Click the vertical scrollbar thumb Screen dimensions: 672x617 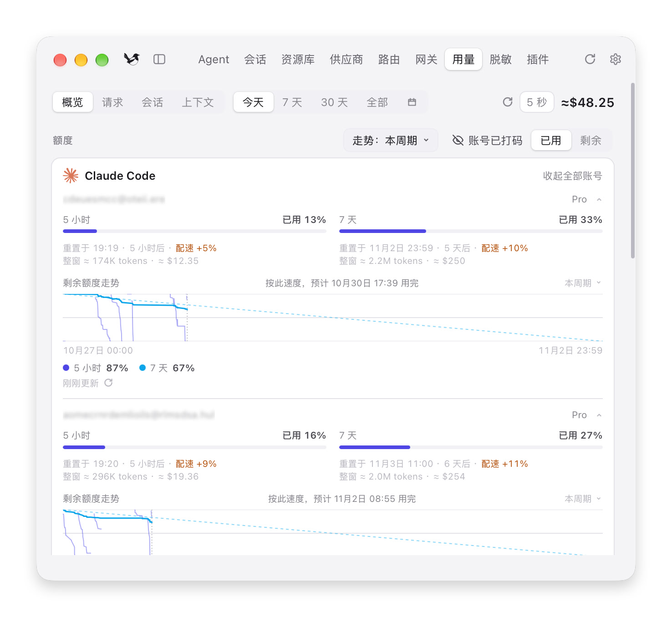[633, 171]
